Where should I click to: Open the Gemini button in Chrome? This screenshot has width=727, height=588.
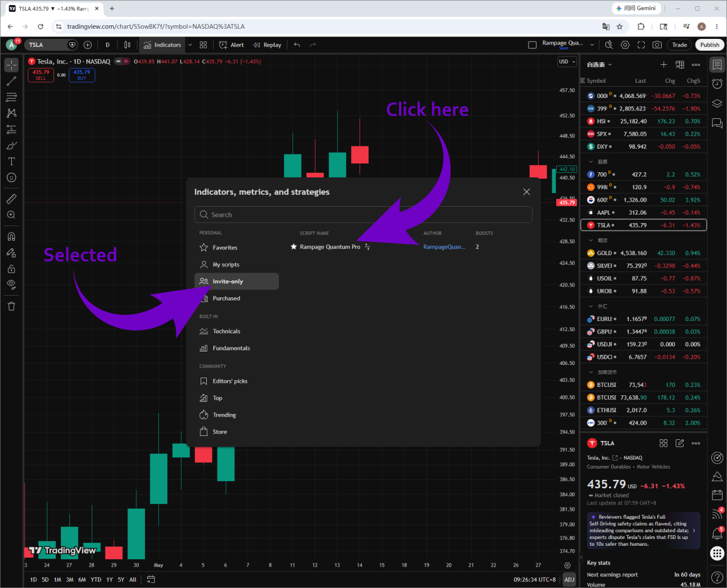coord(637,8)
